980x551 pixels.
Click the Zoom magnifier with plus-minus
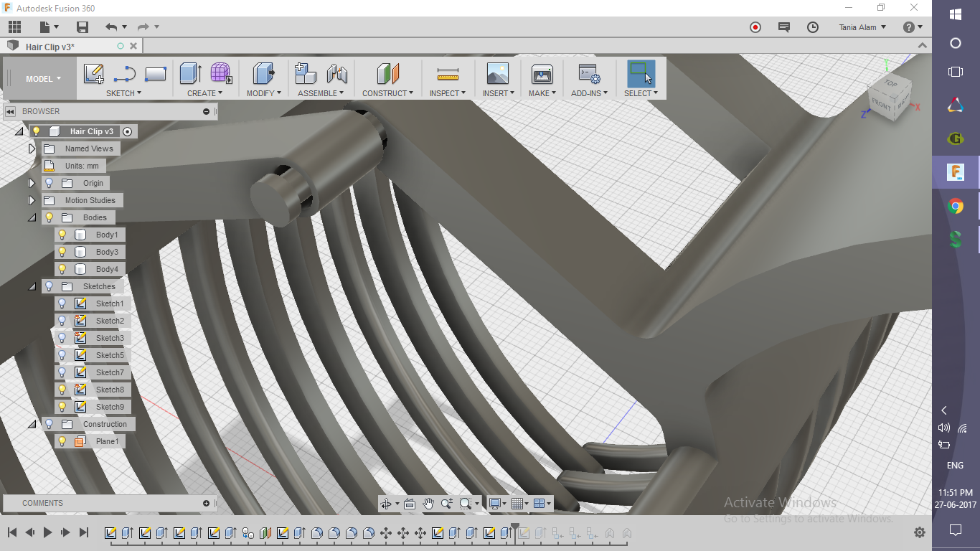click(447, 504)
